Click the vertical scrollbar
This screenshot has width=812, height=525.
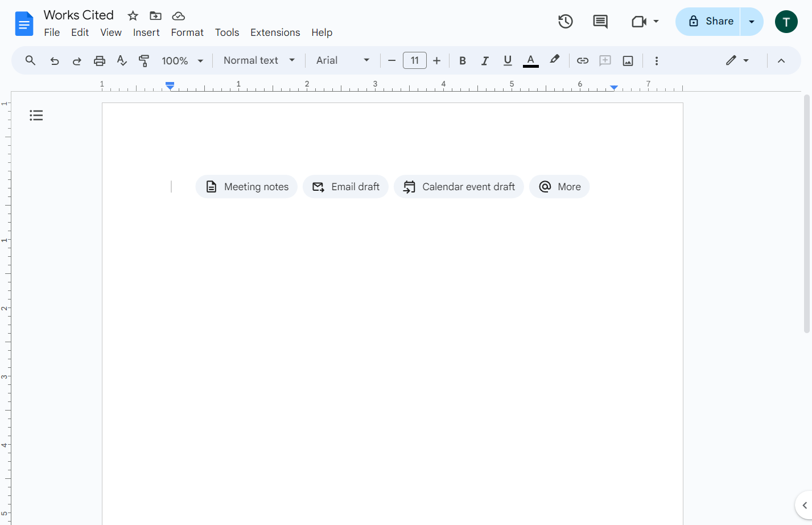806,214
